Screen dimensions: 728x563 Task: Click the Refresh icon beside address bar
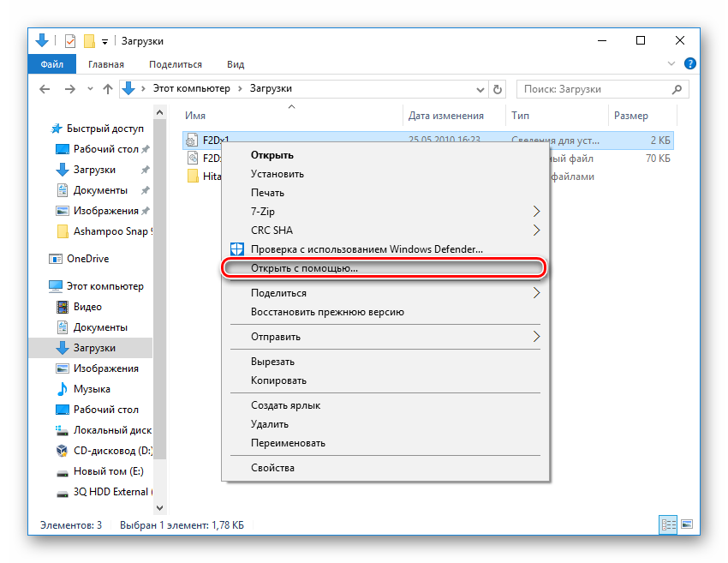pyautogui.click(x=498, y=89)
